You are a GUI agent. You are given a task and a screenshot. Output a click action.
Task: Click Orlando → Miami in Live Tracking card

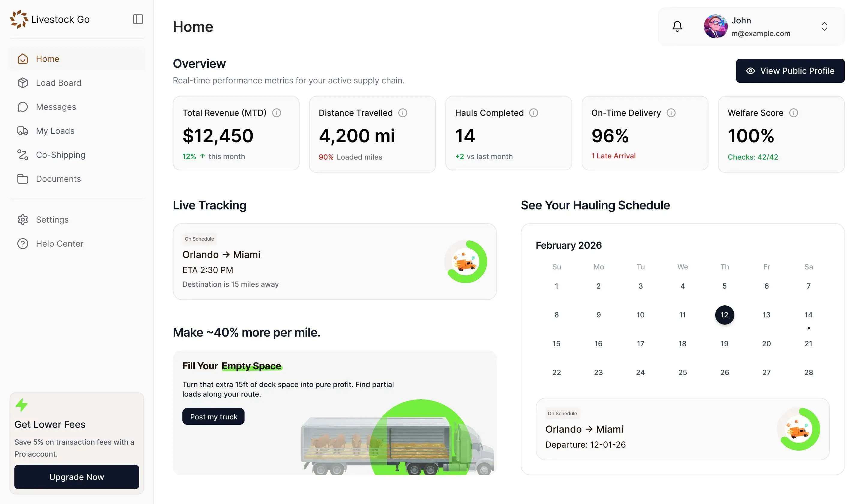[x=221, y=254]
